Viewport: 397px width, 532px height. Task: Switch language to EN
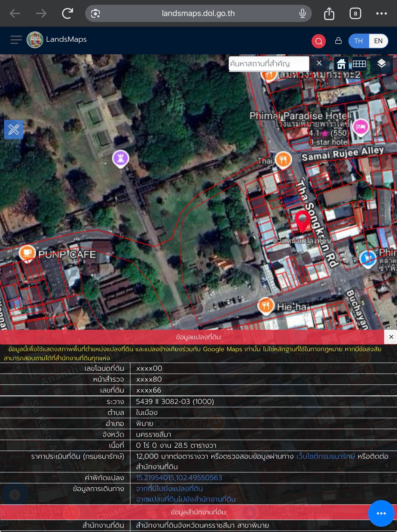tap(378, 41)
